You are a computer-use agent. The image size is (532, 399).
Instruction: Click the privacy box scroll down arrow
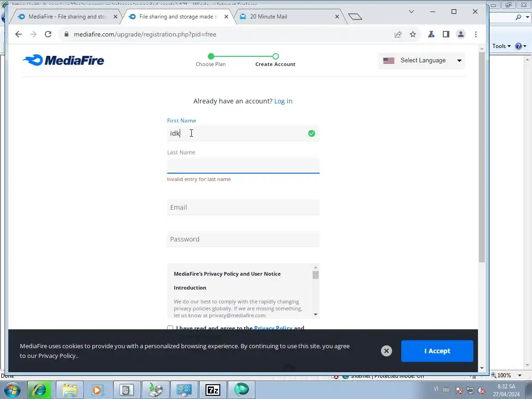[315, 314]
